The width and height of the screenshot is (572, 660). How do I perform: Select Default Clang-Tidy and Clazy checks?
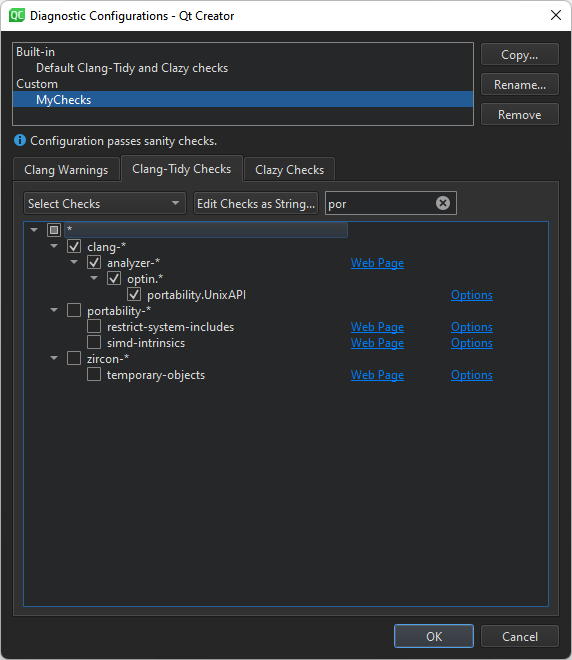[243, 68]
